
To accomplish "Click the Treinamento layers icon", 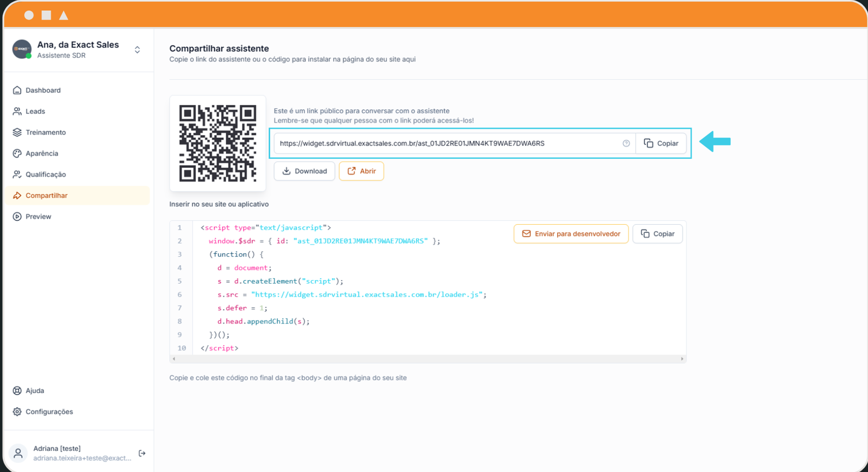I will [x=17, y=132].
